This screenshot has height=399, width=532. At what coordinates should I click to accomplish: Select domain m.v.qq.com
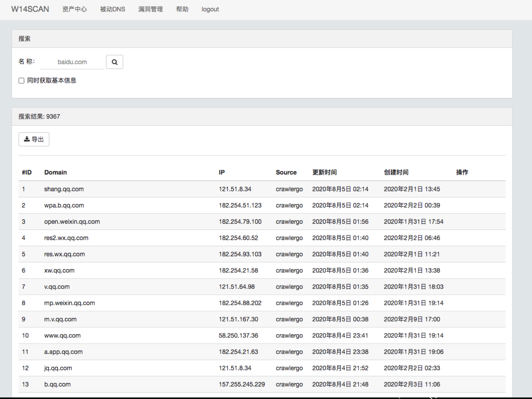(x=60, y=319)
